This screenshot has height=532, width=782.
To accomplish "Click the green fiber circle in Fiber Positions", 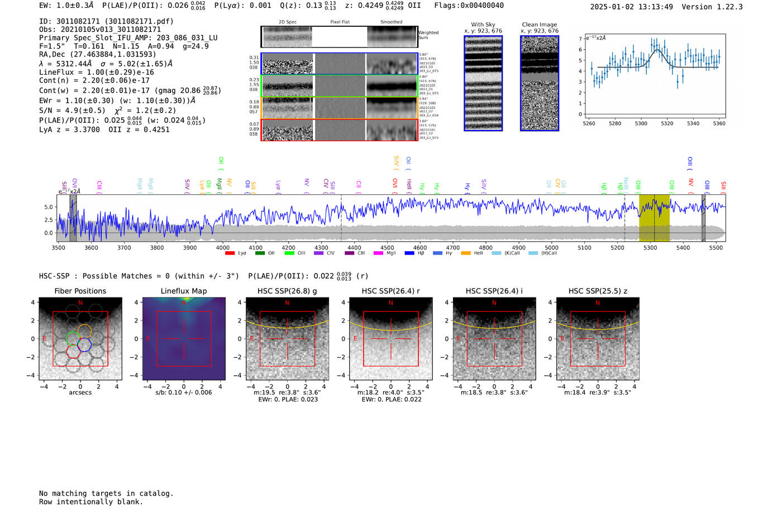I will 73,338.
